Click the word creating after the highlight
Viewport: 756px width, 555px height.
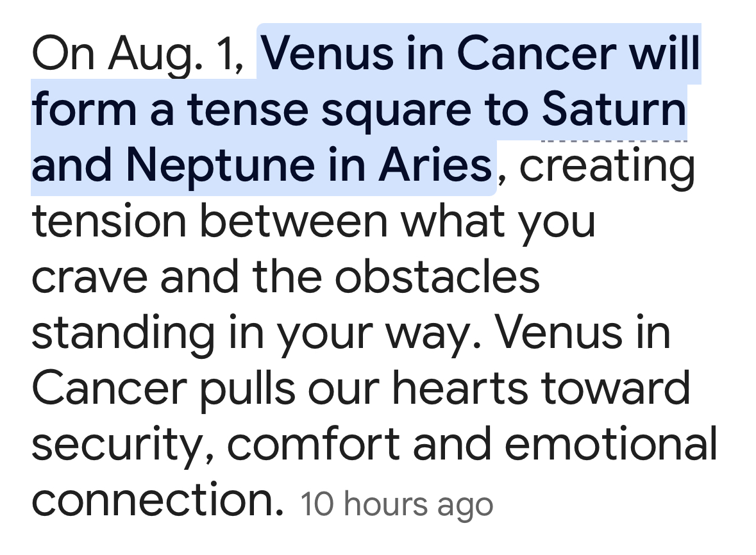point(605,166)
